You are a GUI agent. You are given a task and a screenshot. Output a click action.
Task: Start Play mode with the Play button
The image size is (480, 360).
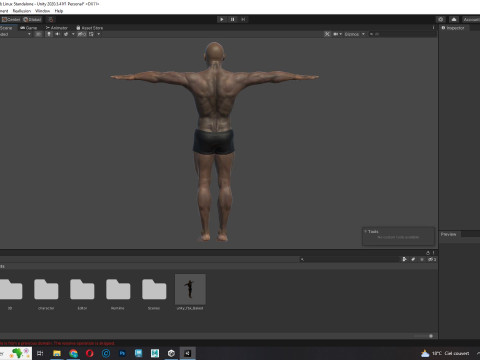222,19
